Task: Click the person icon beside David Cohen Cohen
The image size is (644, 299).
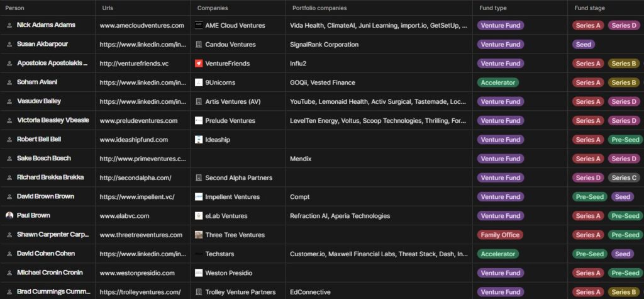Action: tap(9, 254)
